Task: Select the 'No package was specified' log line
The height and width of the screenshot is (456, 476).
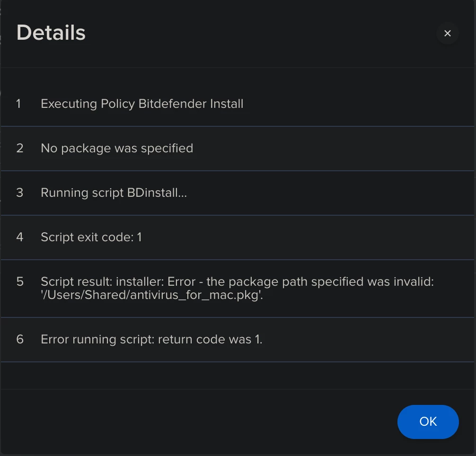Action: pos(237,149)
